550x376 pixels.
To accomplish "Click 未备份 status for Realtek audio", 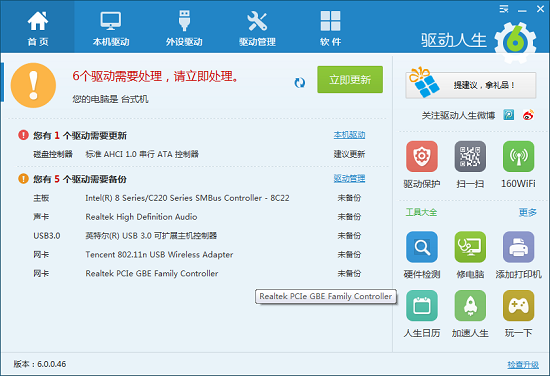I will pyautogui.click(x=349, y=217).
